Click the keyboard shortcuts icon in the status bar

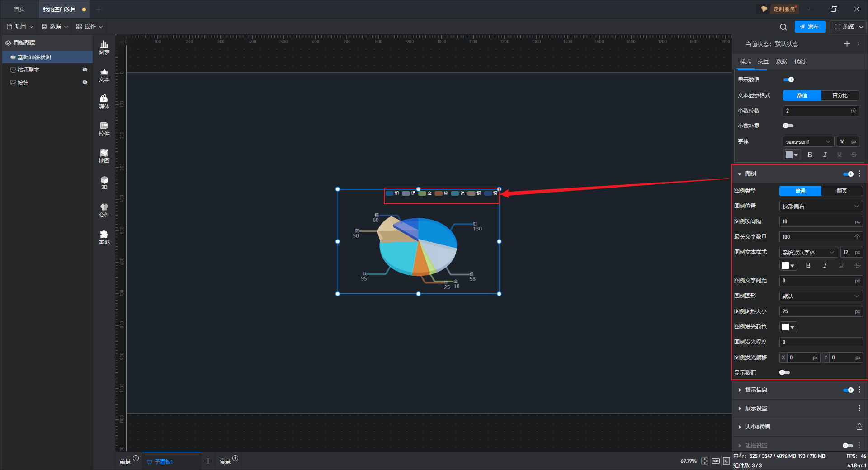(716, 461)
